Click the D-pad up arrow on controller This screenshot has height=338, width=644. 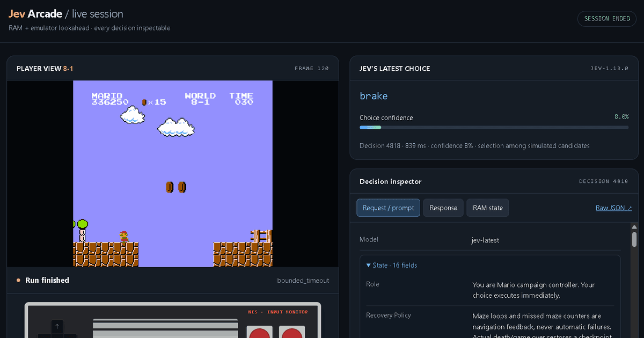pos(57,326)
